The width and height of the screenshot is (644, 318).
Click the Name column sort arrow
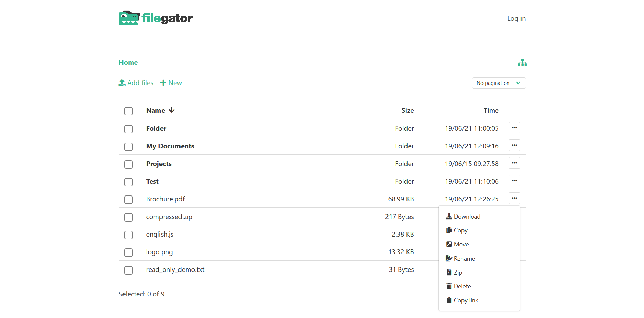(172, 110)
